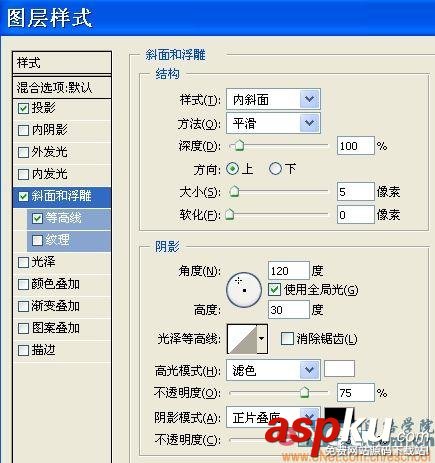Click the highlight 不透明度 slider handle
The image size is (435, 463).
tap(304, 393)
